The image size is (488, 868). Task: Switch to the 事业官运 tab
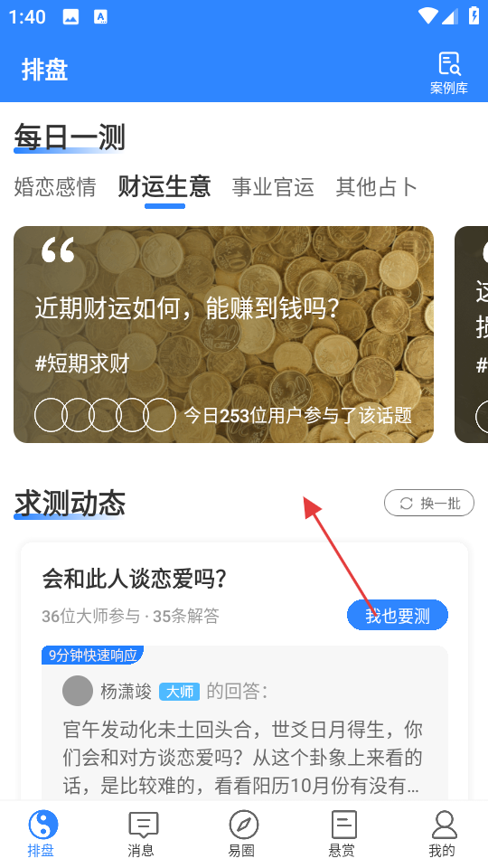(x=273, y=187)
